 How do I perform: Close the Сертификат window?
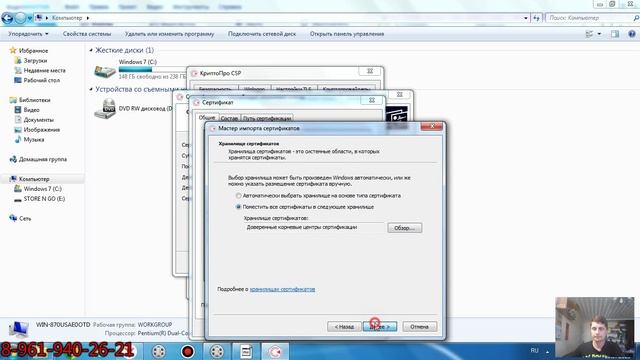click(x=372, y=100)
